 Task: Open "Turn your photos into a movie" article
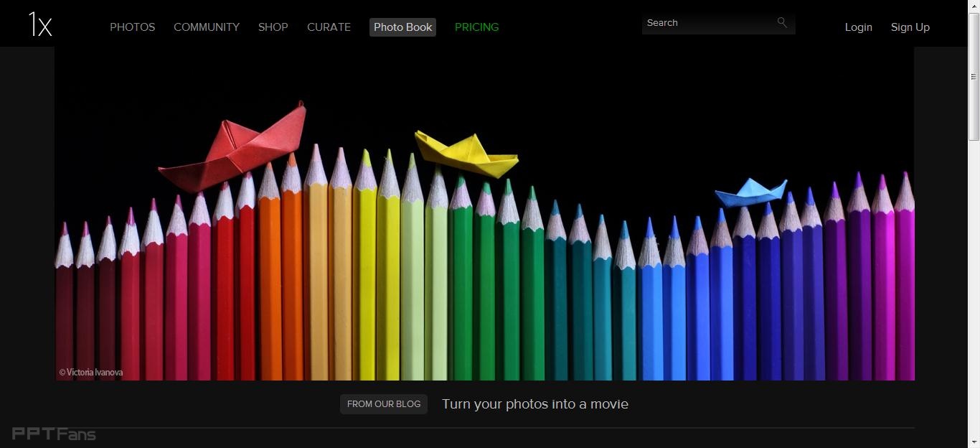tap(534, 404)
